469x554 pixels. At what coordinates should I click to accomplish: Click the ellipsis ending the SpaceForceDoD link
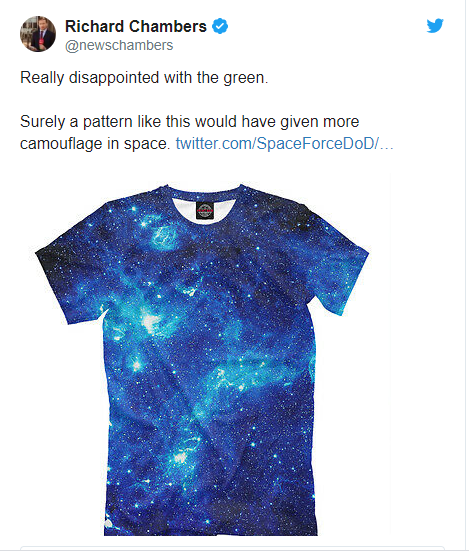pos(387,144)
